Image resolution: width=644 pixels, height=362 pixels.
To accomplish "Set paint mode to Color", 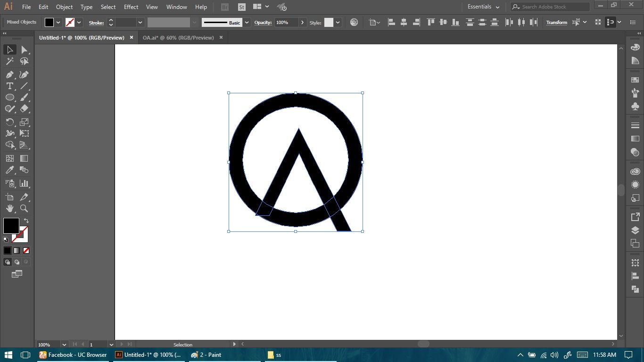I will [7, 251].
